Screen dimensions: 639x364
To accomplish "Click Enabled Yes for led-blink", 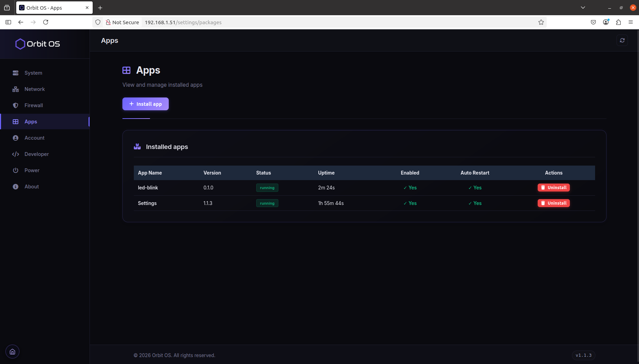I will (x=410, y=188).
